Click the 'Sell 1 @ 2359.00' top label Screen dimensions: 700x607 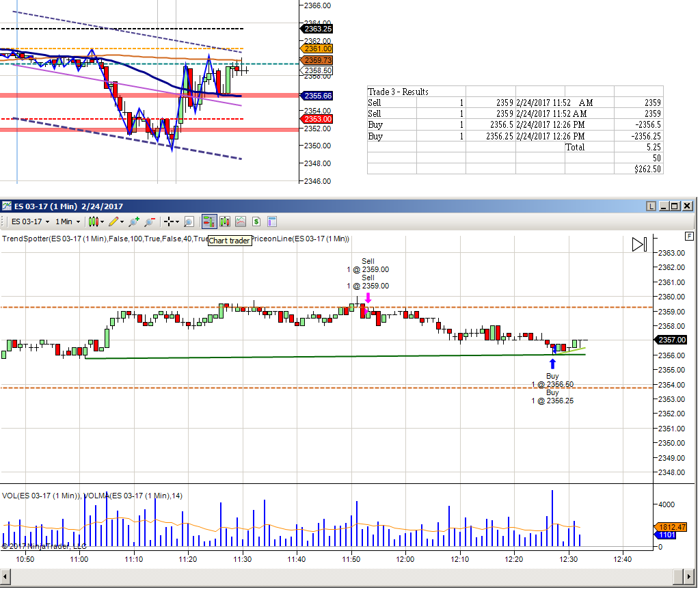(x=368, y=265)
